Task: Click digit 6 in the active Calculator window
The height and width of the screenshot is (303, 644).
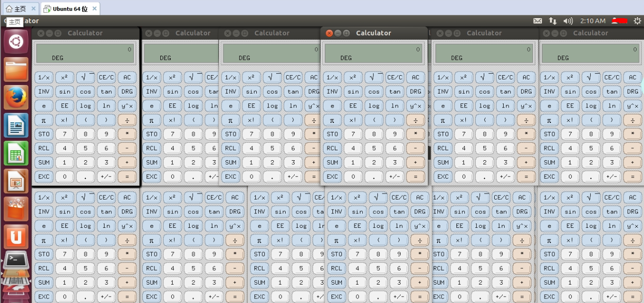Action: (x=395, y=148)
